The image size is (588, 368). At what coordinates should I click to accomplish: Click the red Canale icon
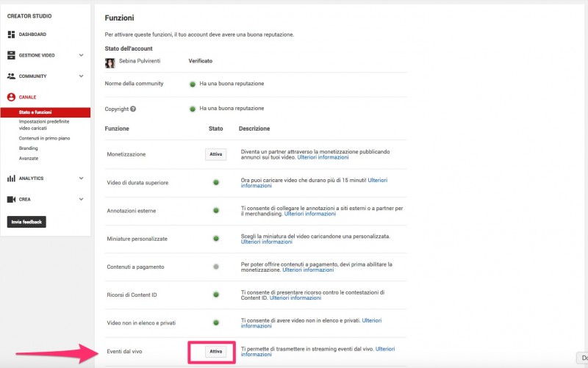click(11, 97)
